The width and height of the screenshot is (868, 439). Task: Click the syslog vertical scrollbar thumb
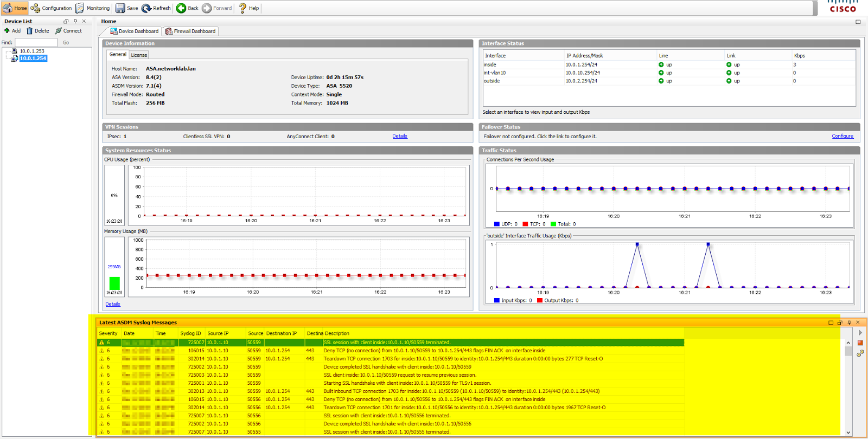click(x=848, y=351)
